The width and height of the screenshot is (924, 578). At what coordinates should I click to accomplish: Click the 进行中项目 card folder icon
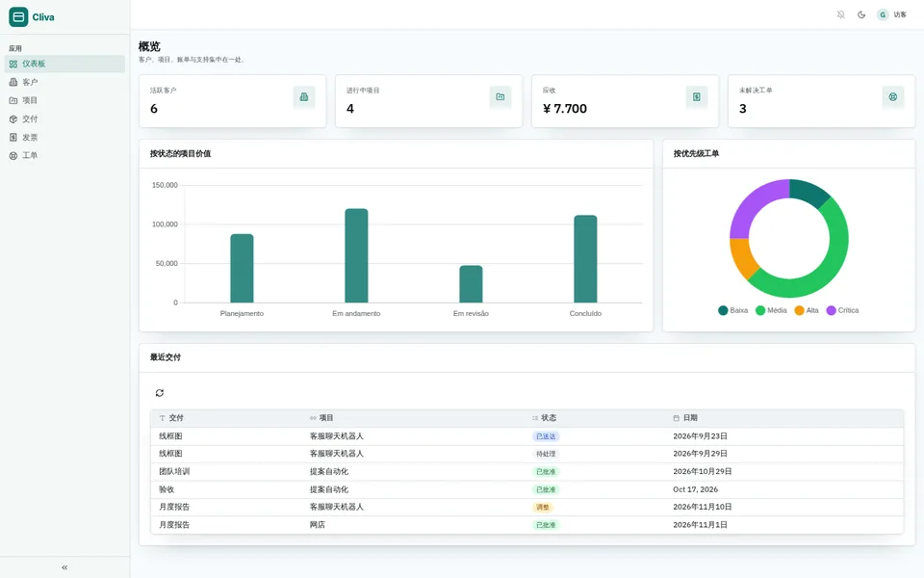(500, 96)
